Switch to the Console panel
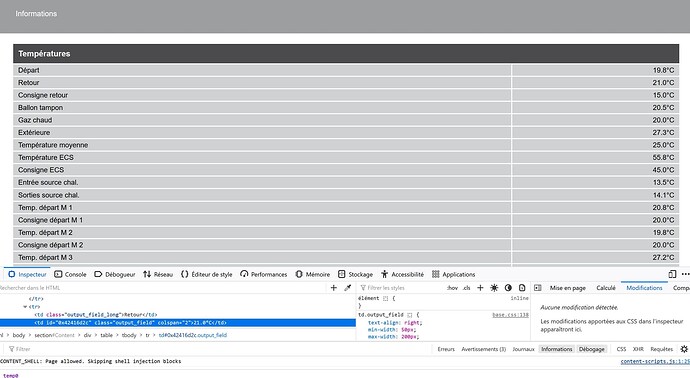690x378 pixels. point(70,274)
